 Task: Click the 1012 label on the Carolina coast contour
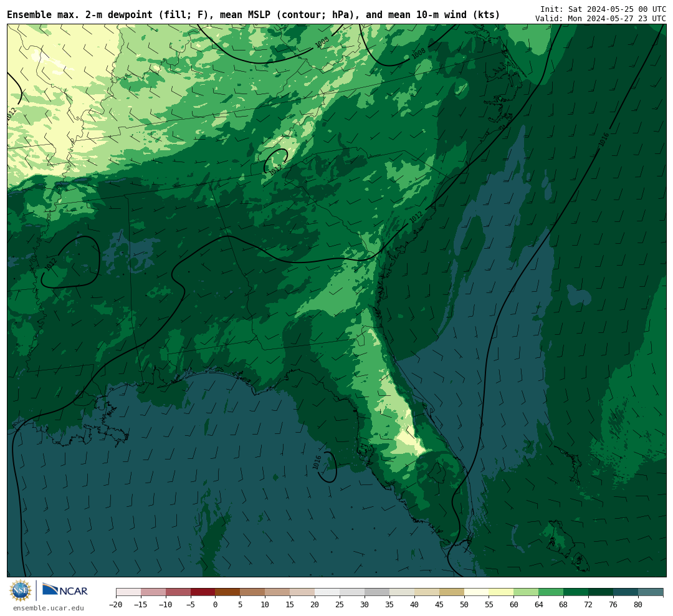point(416,217)
